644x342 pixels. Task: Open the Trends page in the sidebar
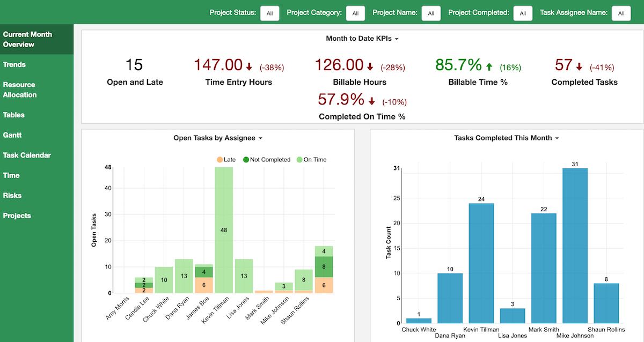point(17,64)
